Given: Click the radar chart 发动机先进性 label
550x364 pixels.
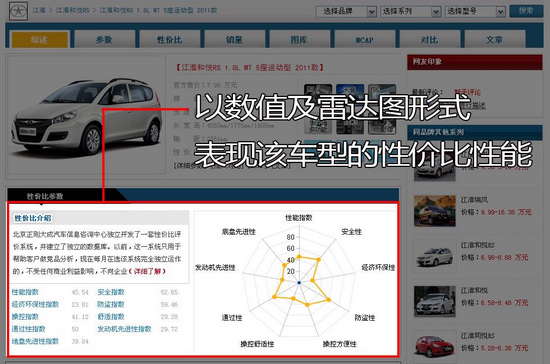Looking at the screenshot, I should click(215, 267).
